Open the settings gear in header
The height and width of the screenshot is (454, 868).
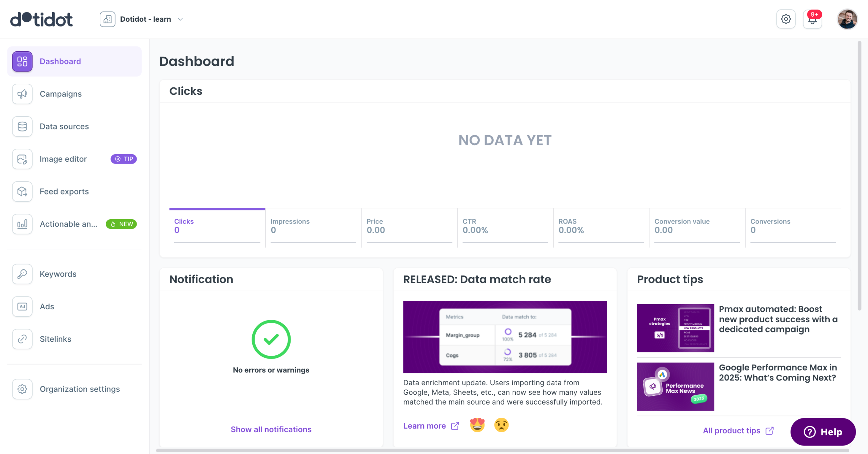click(786, 19)
